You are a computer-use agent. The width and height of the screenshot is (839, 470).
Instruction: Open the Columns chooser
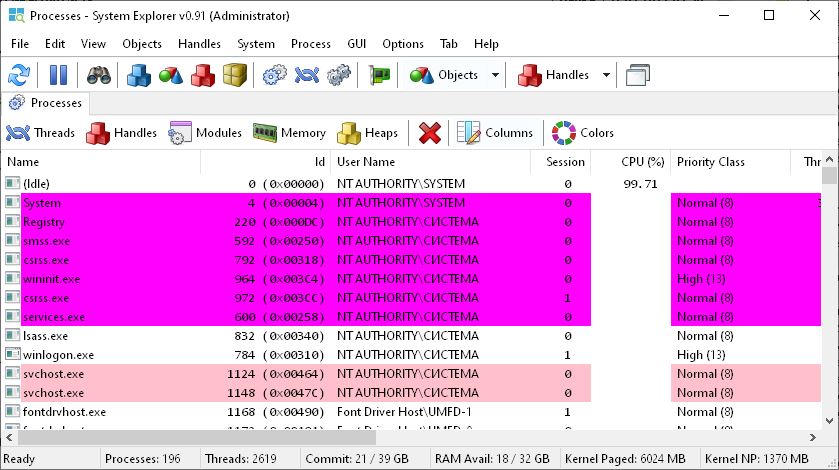[495, 133]
